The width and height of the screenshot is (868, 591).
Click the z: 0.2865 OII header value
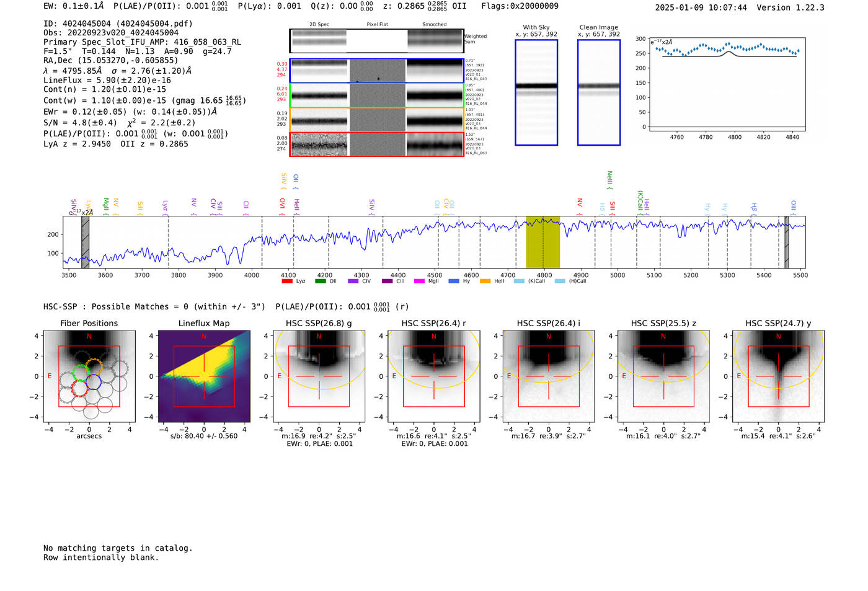[x=424, y=6]
